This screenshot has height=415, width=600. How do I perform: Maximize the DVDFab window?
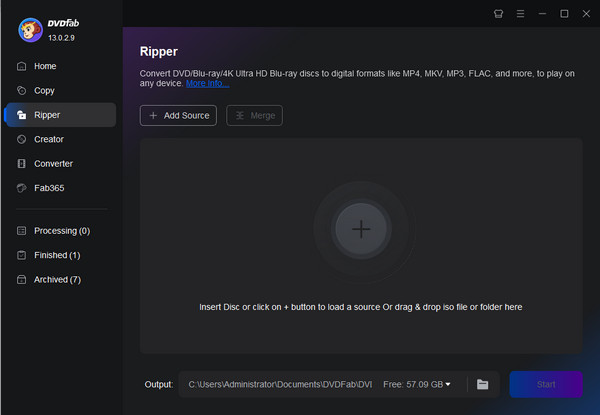tap(564, 14)
